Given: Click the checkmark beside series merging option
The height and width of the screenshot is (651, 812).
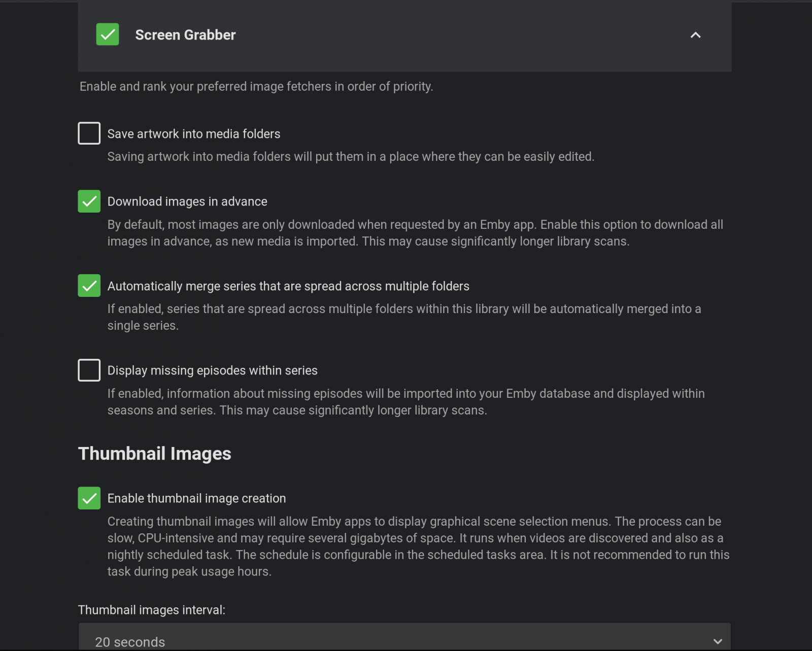Looking at the screenshot, I should point(89,286).
